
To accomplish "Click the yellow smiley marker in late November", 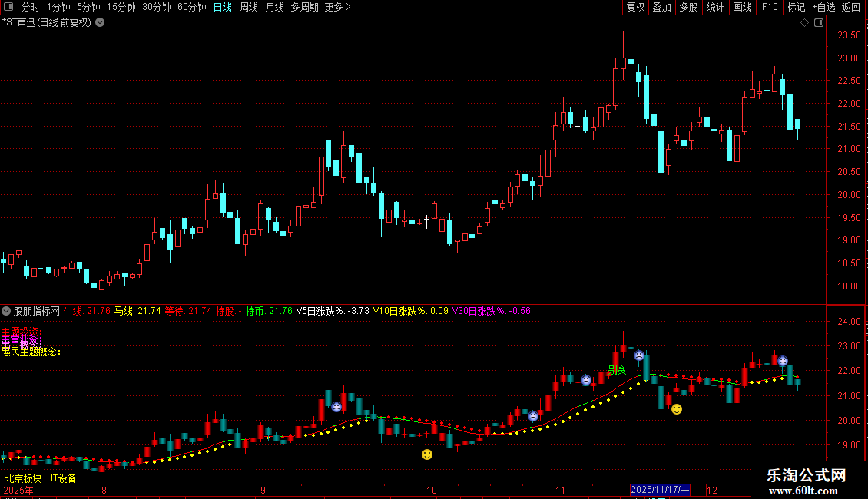I will [x=677, y=409].
